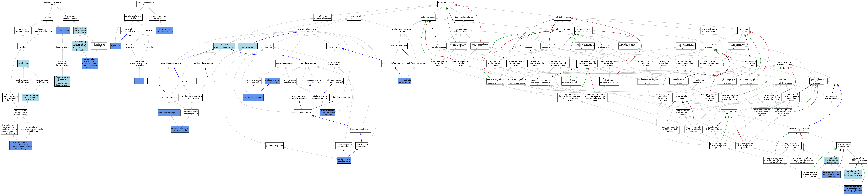Click the blue 'pituitary gland development' node
This screenshot has width=868, height=195.
point(344,160)
